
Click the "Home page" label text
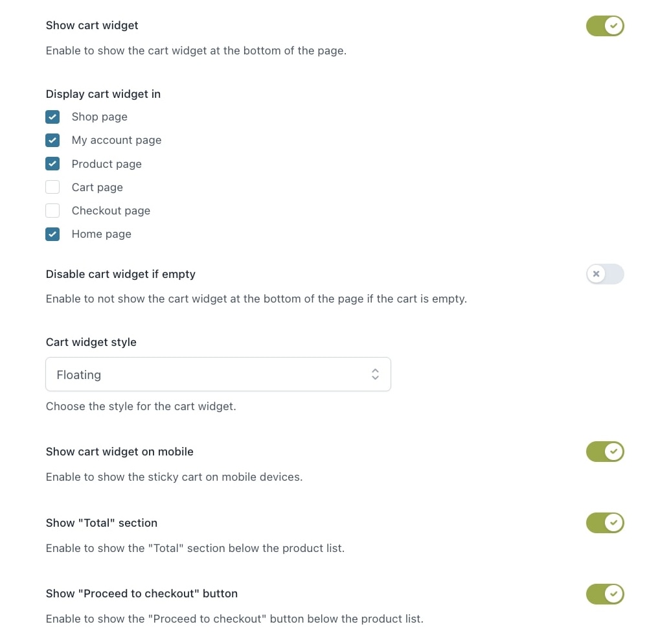click(x=102, y=235)
